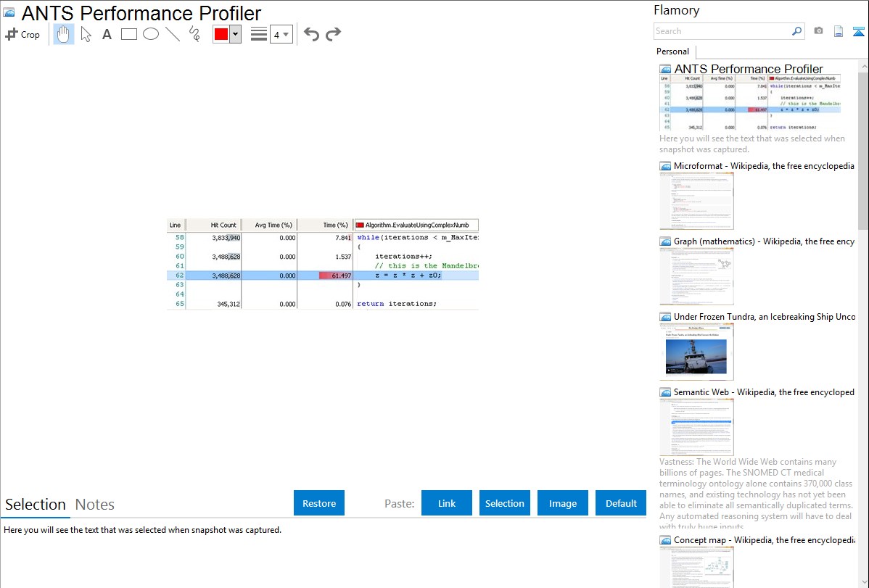This screenshot has width=869, height=588.
Task: Open the line width 4 dropdown
Action: pyautogui.click(x=281, y=34)
